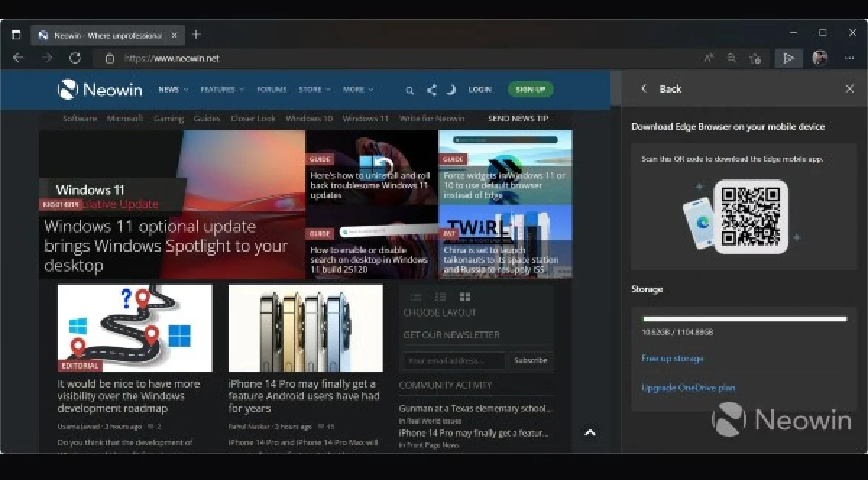The width and height of the screenshot is (868, 488).
Task: Click Free up storage link
Action: tap(672, 359)
